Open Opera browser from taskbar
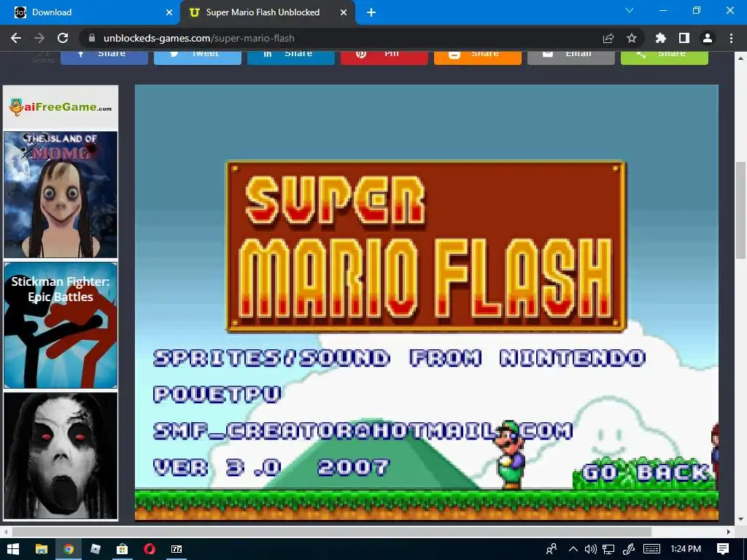The image size is (747, 560). (149, 549)
